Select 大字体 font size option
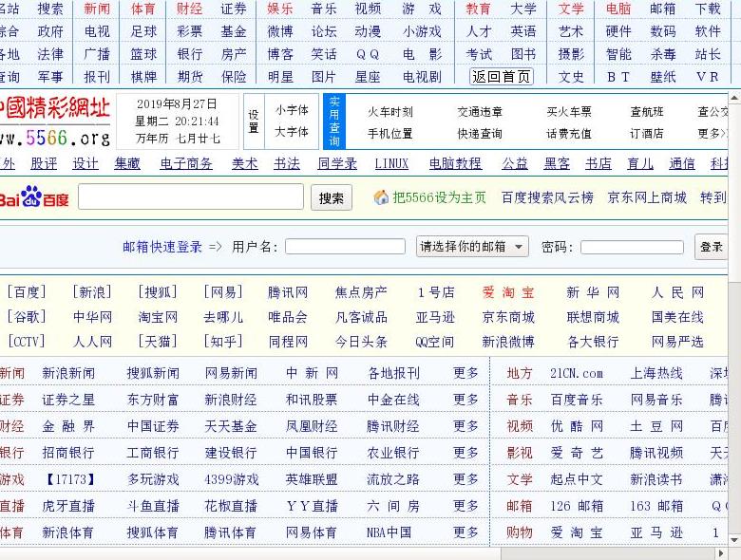The image size is (741, 560). click(x=292, y=132)
